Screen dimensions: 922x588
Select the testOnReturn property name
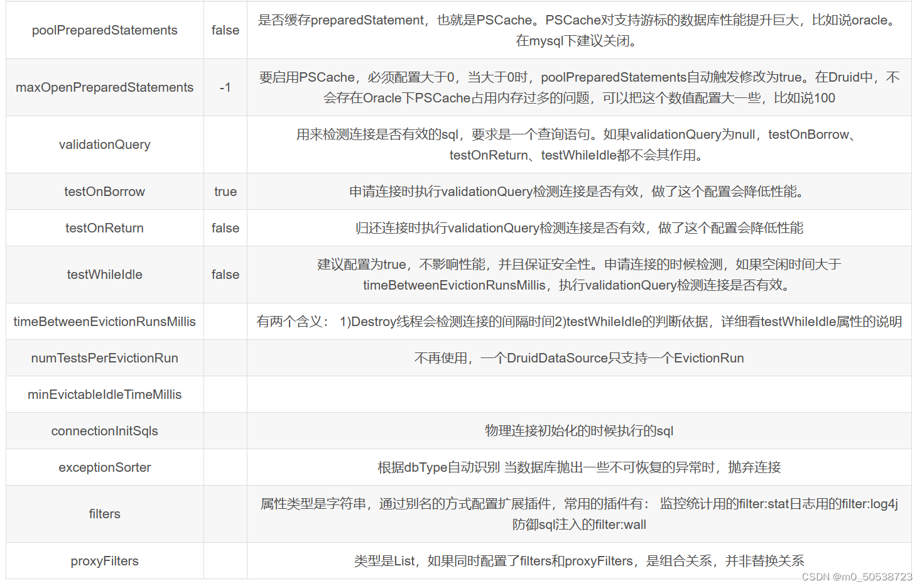[x=104, y=228]
